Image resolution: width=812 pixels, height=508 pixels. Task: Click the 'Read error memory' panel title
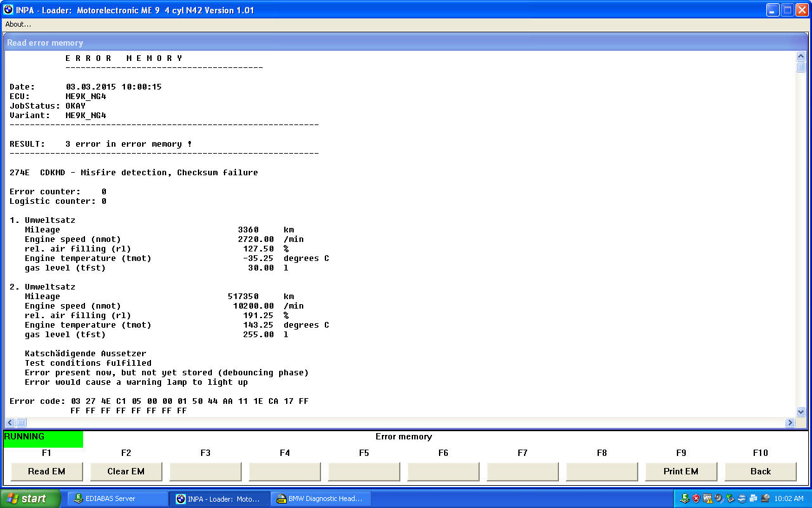(x=45, y=43)
